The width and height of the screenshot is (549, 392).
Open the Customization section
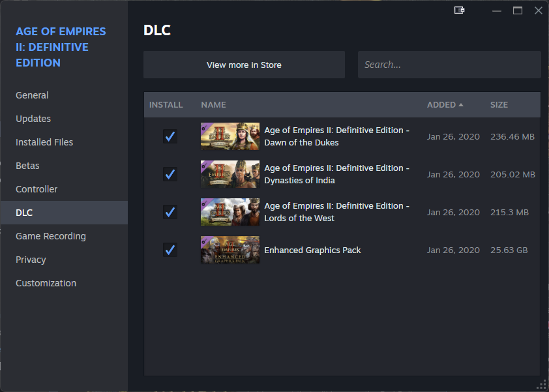point(64,283)
